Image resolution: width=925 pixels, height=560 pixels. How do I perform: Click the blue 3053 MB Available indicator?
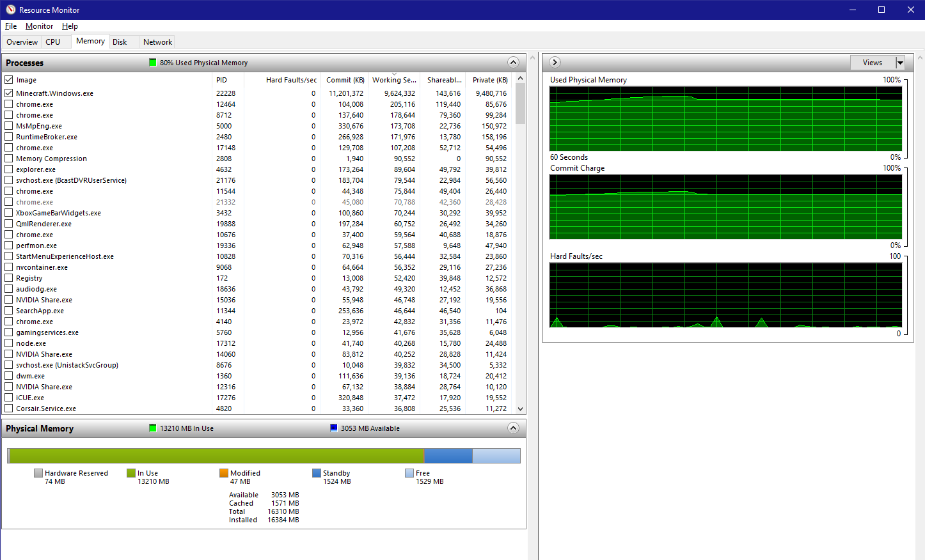click(x=333, y=428)
